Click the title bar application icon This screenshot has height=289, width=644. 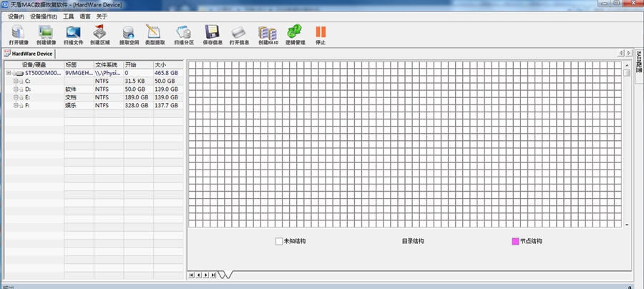click(x=6, y=4)
